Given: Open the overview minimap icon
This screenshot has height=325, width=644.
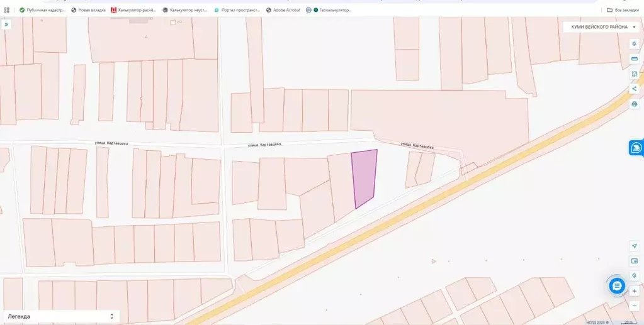Looking at the screenshot, I should [x=634, y=261].
